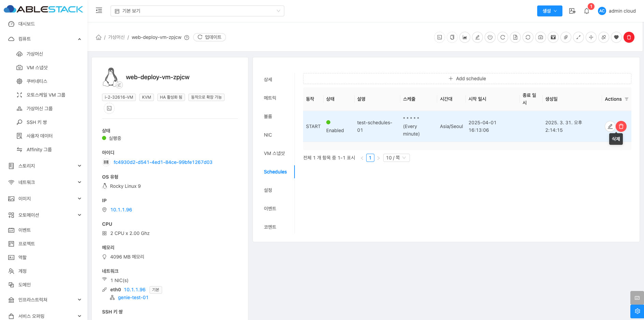Toggle the sidebar collapse menu icon
This screenshot has height=320, width=644.
click(99, 11)
